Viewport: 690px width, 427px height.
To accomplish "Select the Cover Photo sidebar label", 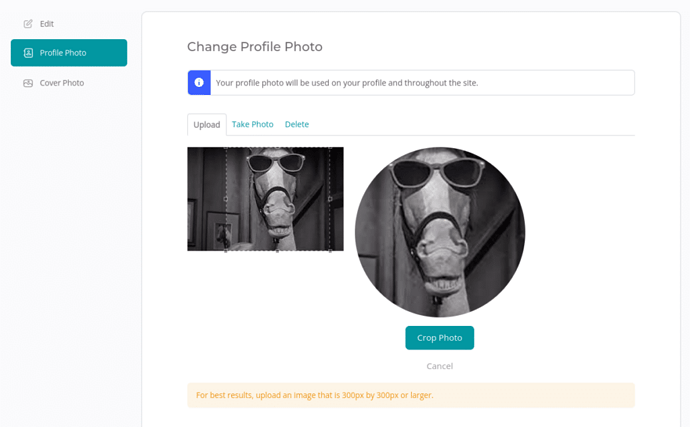I will (x=62, y=83).
